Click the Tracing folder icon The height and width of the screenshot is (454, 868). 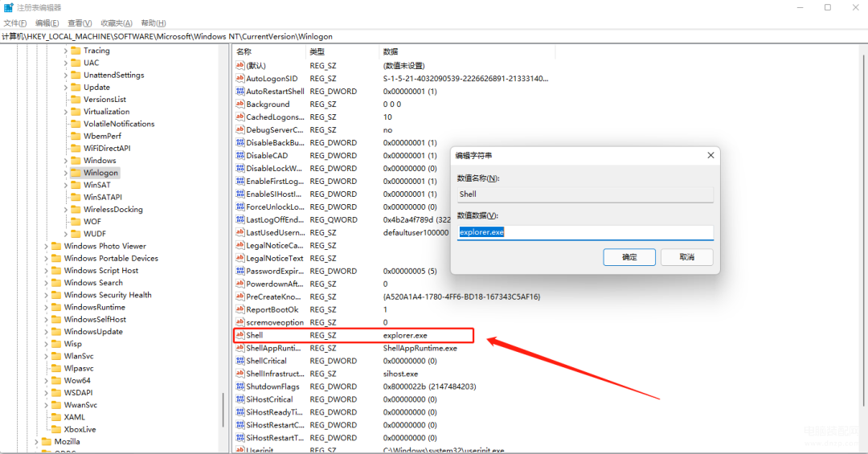76,51
